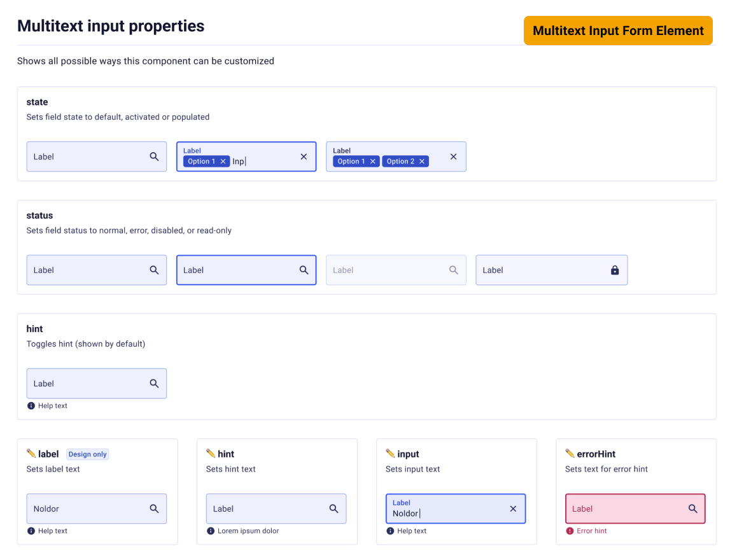Screen dimensions: 730x560
Task: Click the Multitext Input Form Element button
Action: [618, 31]
